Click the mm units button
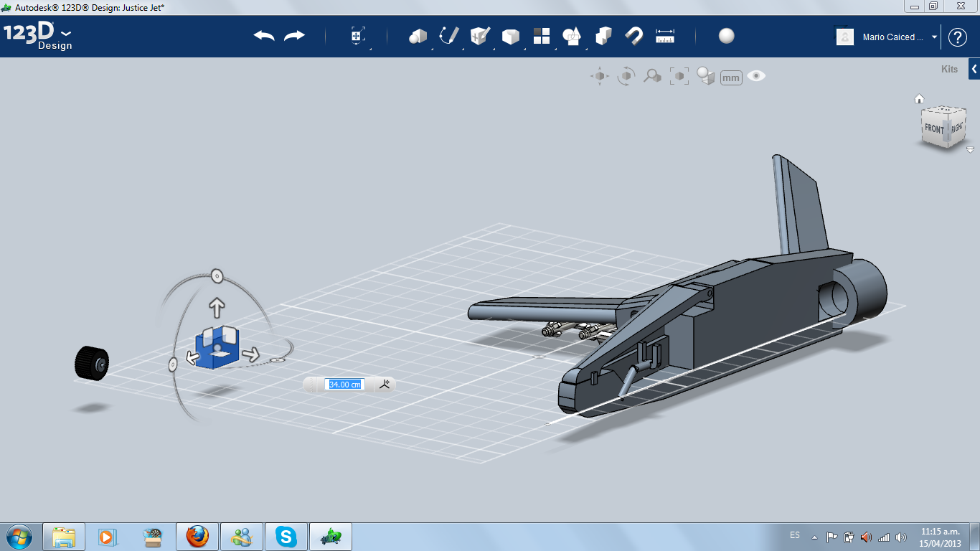This screenshot has width=980, height=551. (731, 77)
